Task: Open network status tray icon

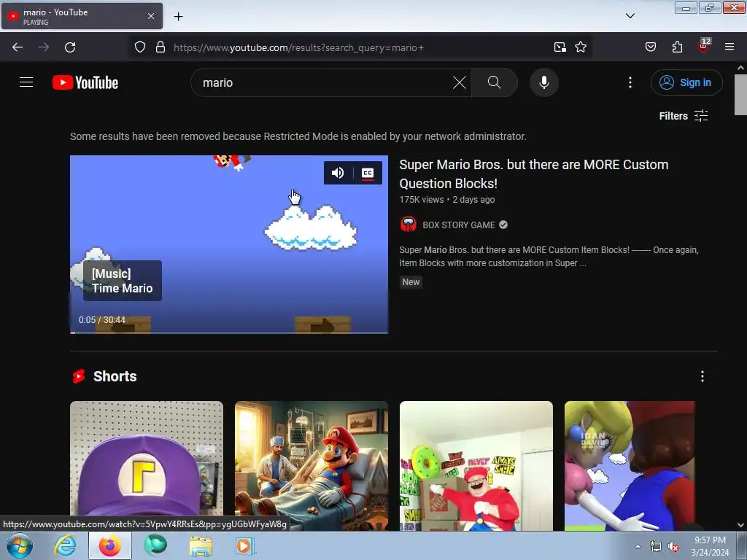Action: pyautogui.click(x=656, y=547)
